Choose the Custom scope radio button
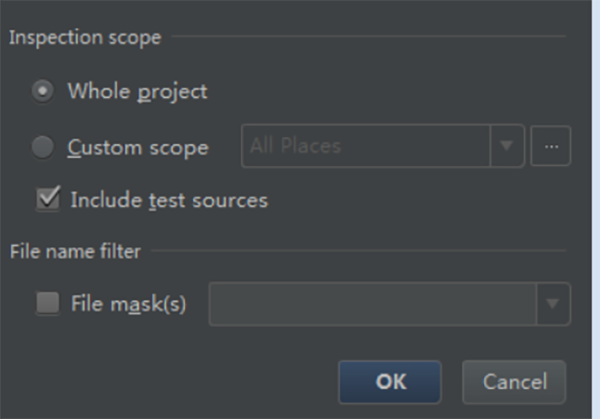 (42, 147)
